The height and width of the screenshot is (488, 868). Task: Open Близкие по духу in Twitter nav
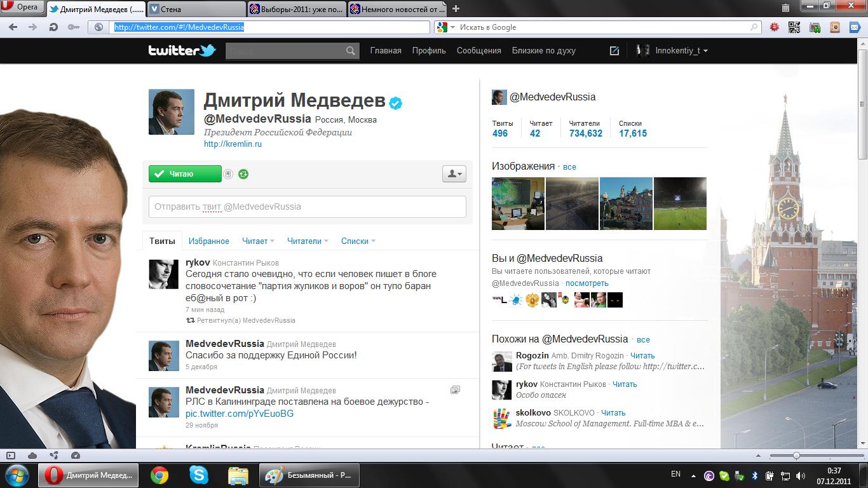[544, 51]
